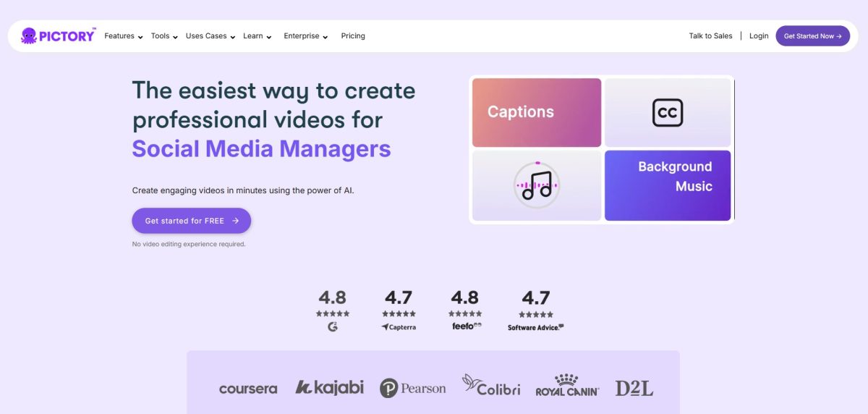Click the music note icon tile
The width and height of the screenshot is (868, 414).
pyautogui.click(x=537, y=185)
